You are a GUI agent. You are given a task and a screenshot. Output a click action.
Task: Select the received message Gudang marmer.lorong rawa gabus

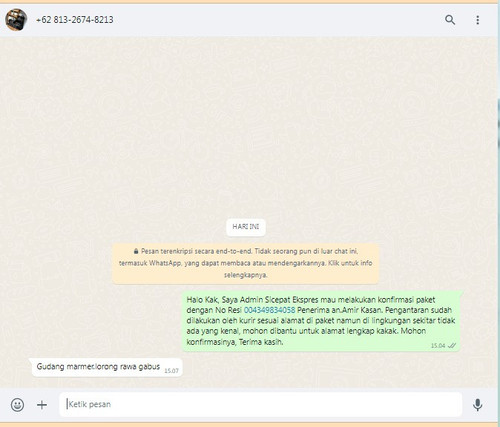(x=107, y=367)
